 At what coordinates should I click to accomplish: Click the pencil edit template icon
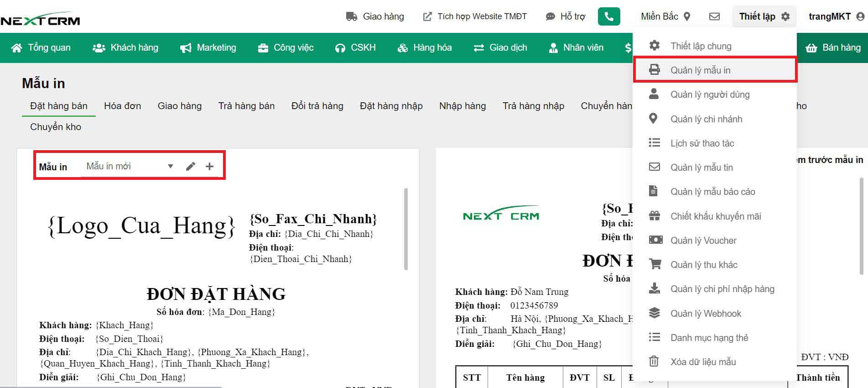191,167
